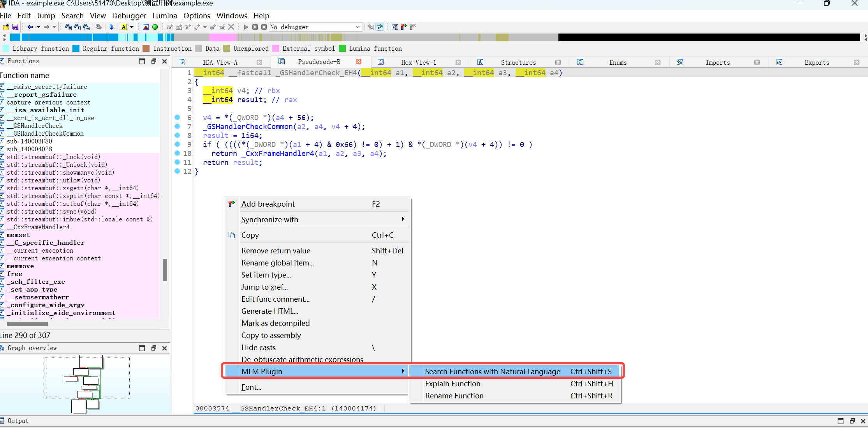The width and height of the screenshot is (868, 428).
Task: Click the breakpoint list icon
Action: pyautogui.click(x=395, y=27)
